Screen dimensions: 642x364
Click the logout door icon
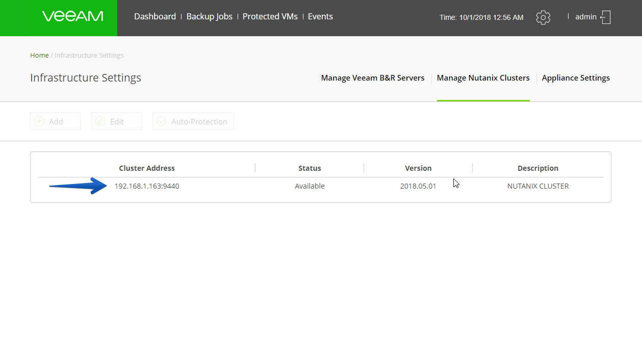click(x=605, y=17)
